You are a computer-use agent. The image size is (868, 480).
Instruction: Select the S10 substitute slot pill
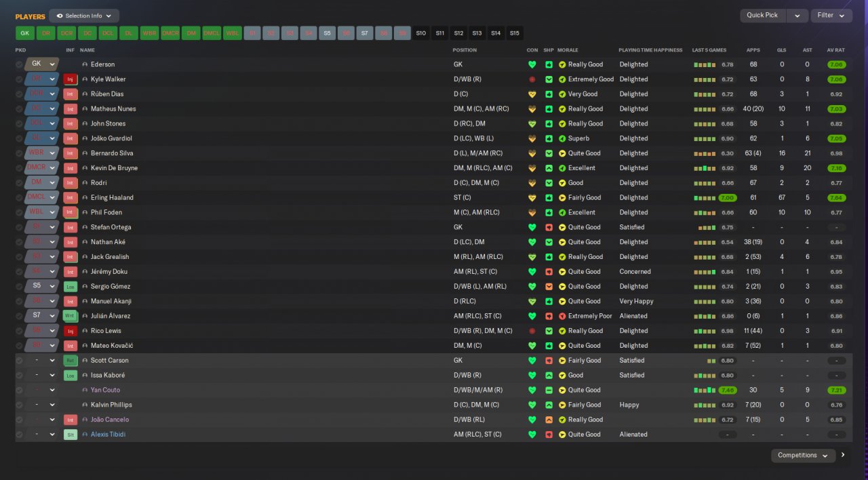420,33
